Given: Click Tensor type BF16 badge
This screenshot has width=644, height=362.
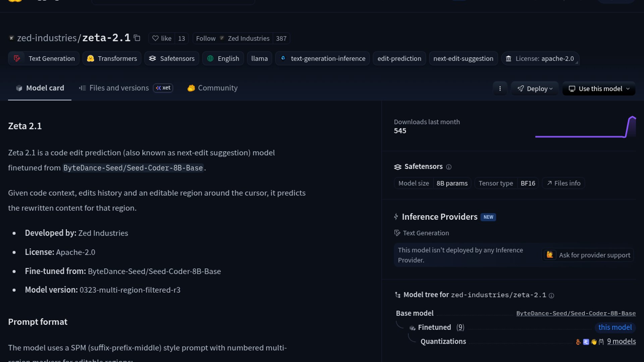Looking at the screenshot, I should point(506,183).
